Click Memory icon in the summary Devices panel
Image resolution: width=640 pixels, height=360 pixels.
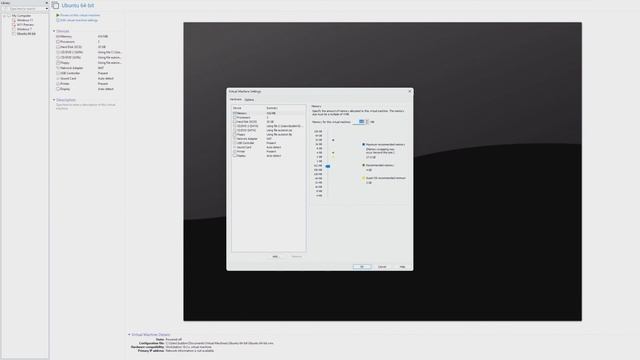pos(58,36)
